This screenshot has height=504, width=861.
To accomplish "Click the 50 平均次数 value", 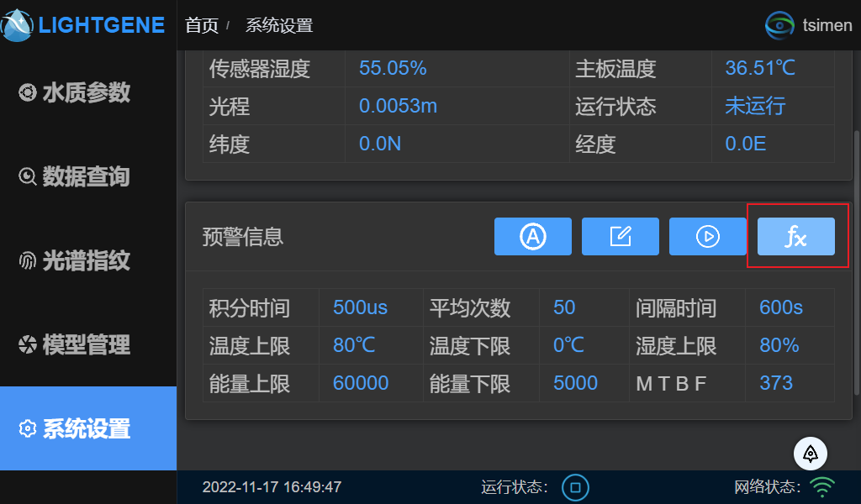I will [564, 307].
